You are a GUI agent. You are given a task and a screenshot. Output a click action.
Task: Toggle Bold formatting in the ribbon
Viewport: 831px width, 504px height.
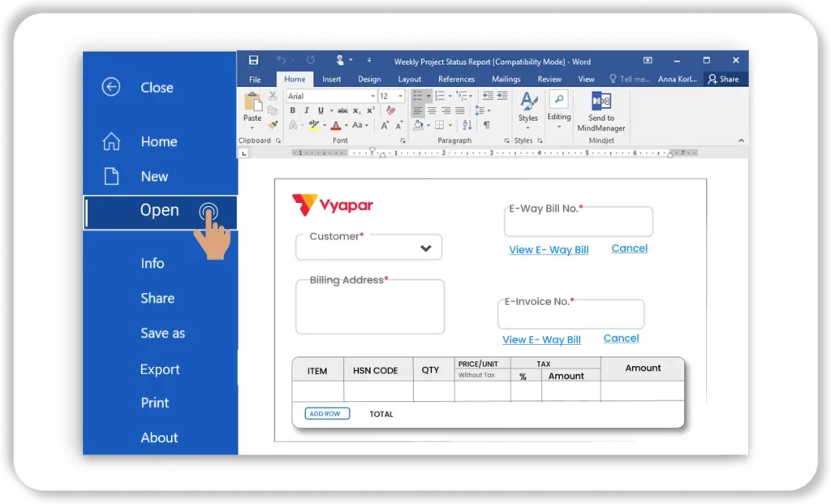coord(293,110)
